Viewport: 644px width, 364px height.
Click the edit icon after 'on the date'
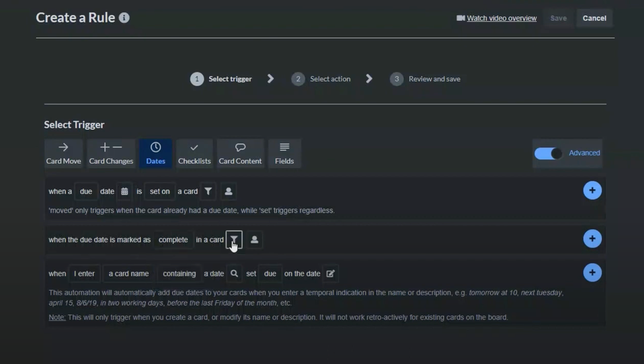330,274
